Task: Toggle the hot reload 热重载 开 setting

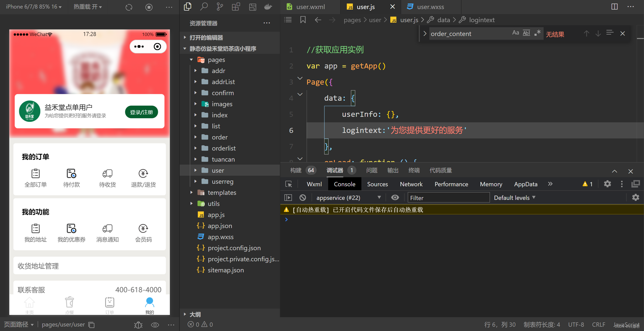Action: coord(88,7)
